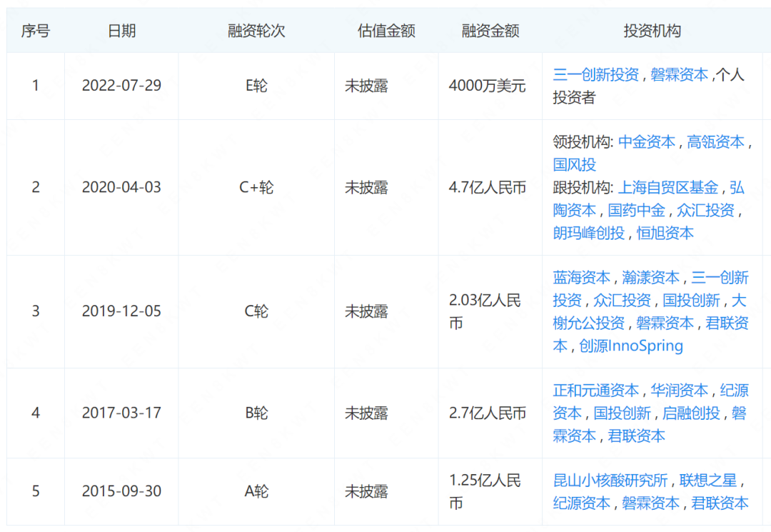
Task: Click the 启融创投 link
Action: tap(691, 413)
